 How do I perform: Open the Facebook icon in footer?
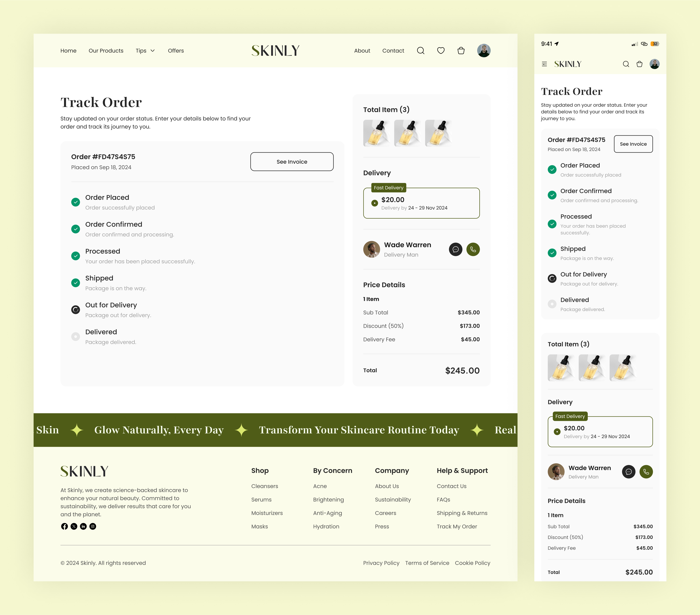pyautogui.click(x=64, y=526)
